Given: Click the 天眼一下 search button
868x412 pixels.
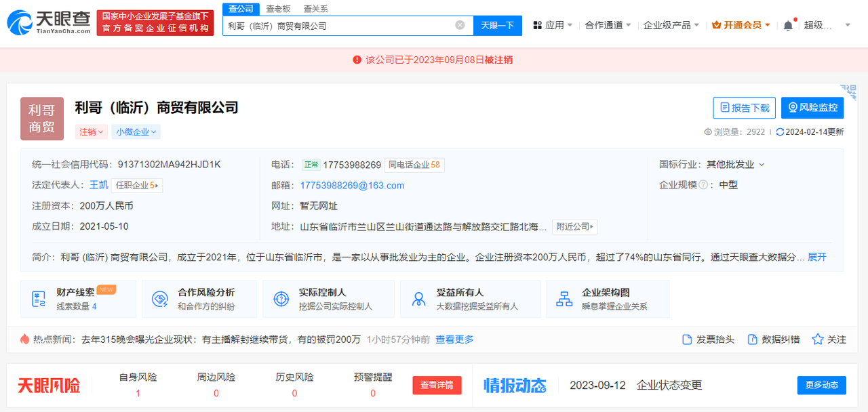Looking at the screenshot, I should pos(497,26).
